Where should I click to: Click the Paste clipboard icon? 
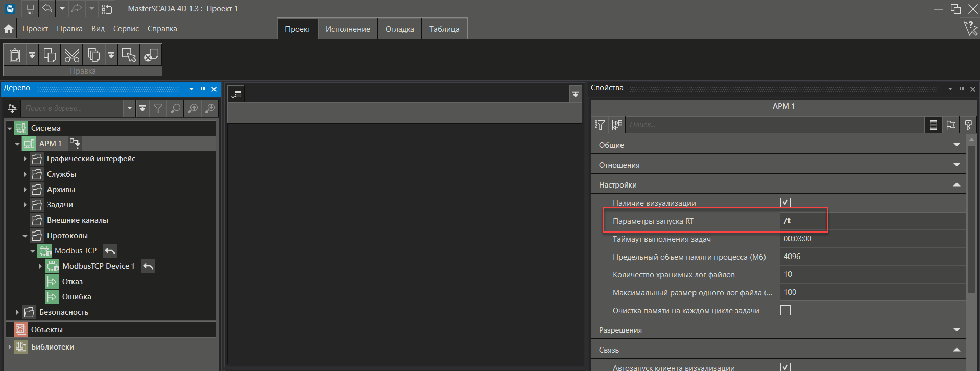(x=15, y=55)
